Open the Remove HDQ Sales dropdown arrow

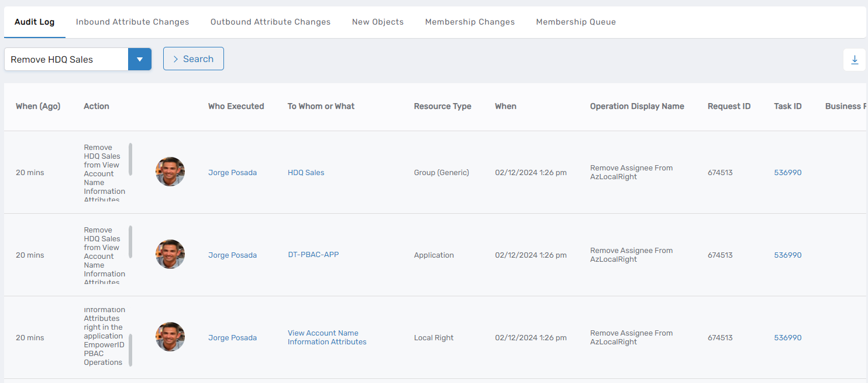coord(140,59)
